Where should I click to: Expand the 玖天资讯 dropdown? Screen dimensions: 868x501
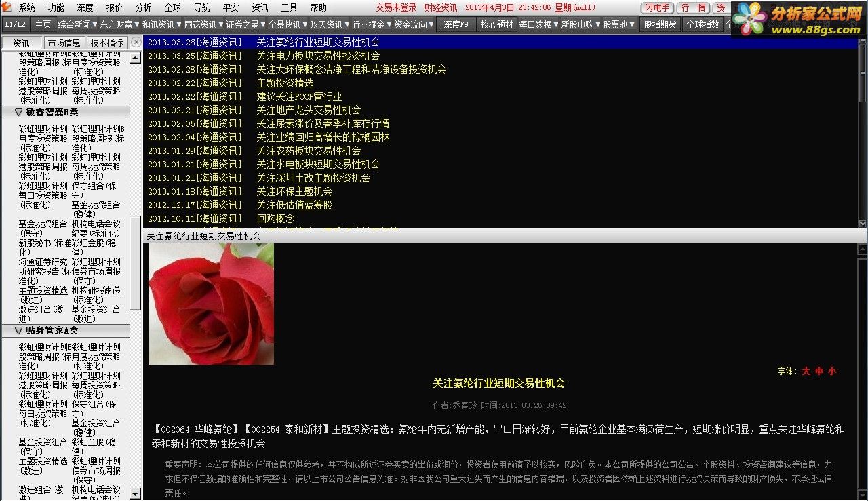click(330, 24)
